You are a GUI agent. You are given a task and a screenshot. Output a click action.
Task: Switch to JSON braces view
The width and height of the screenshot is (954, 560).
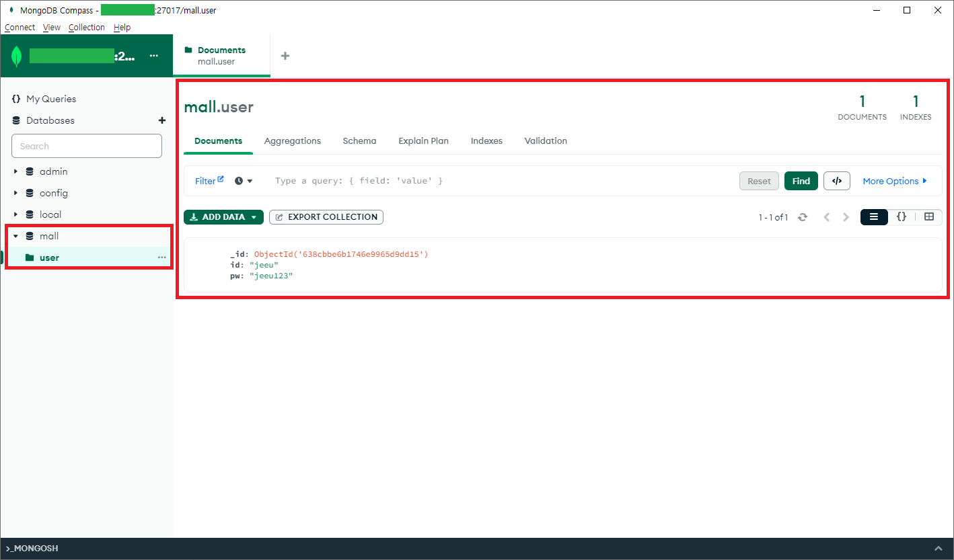(902, 216)
